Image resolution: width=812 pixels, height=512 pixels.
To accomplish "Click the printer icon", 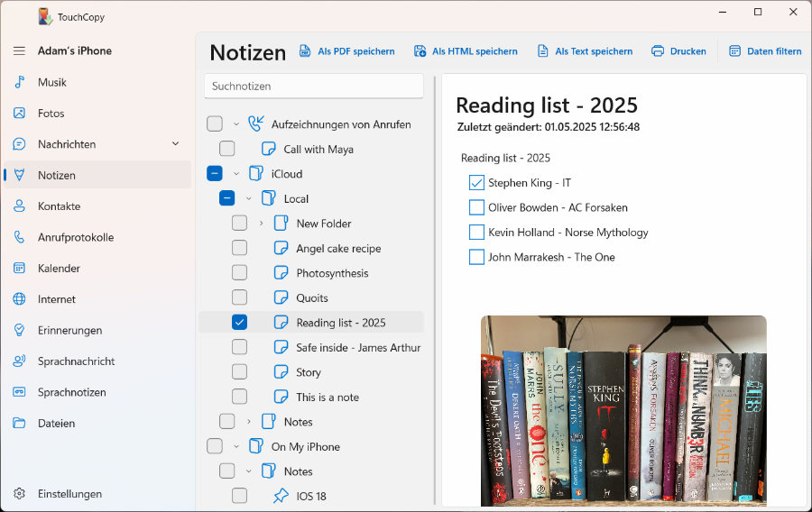I will coord(657,50).
